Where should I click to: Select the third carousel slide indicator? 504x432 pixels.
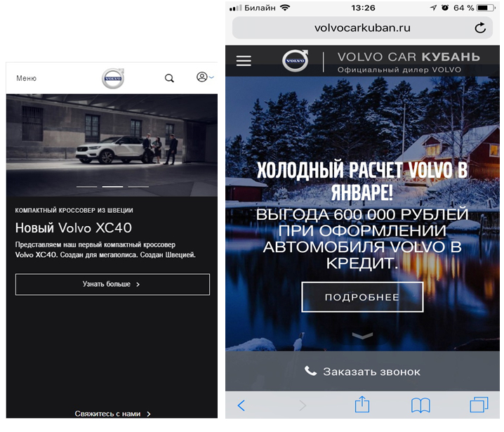138,187
